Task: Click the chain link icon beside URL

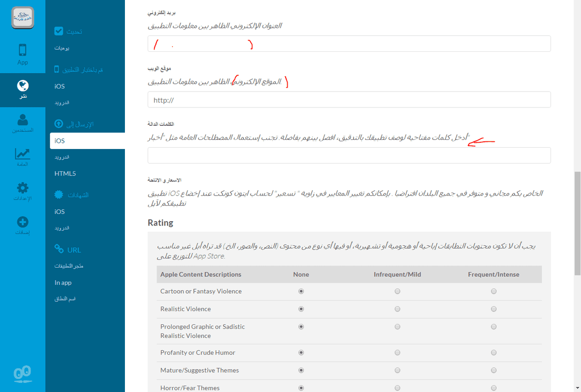Action: point(59,249)
